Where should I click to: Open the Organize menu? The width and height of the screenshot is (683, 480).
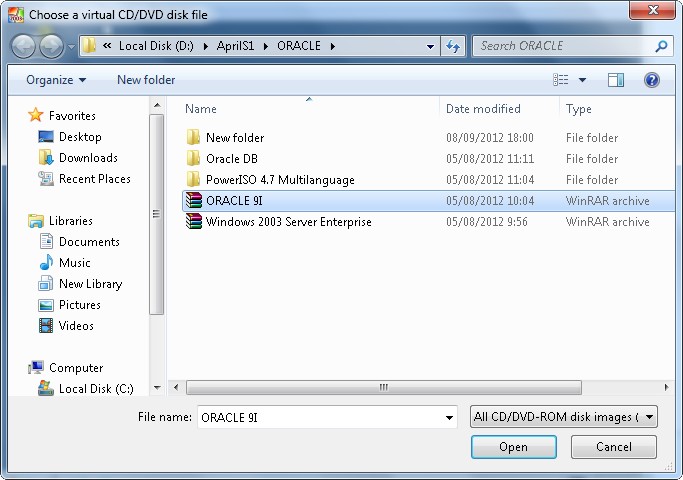(x=56, y=80)
